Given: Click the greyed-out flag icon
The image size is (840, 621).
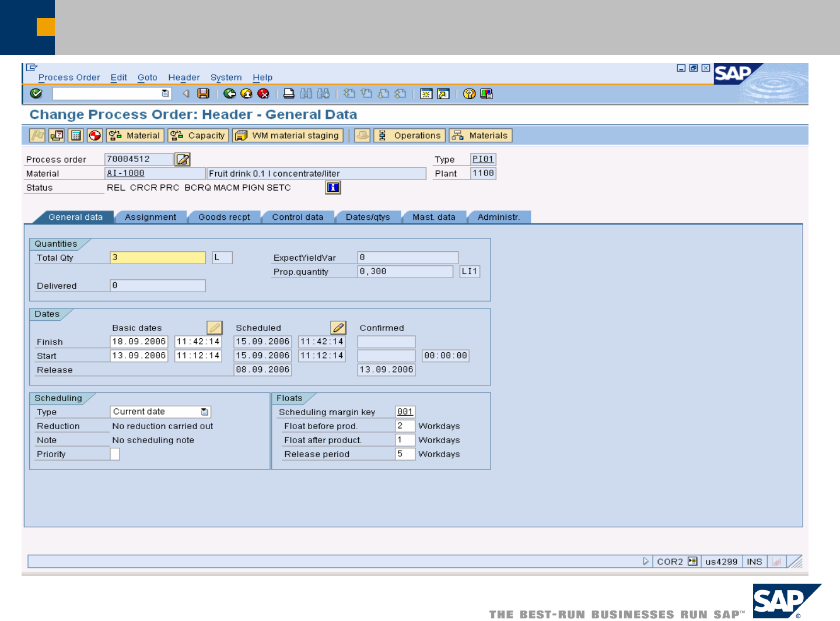Looking at the screenshot, I should 37,135.
